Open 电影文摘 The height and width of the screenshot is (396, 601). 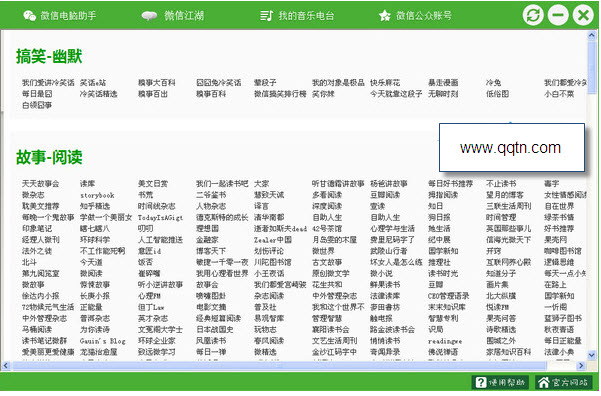(x=211, y=307)
